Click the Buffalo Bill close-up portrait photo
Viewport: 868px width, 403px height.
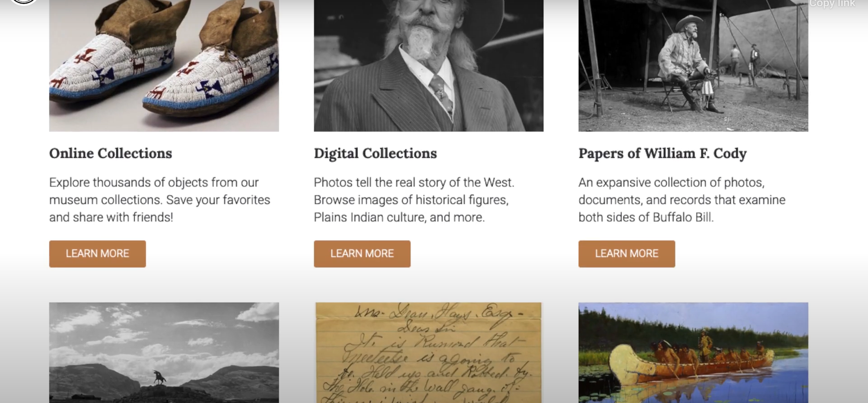(x=429, y=66)
